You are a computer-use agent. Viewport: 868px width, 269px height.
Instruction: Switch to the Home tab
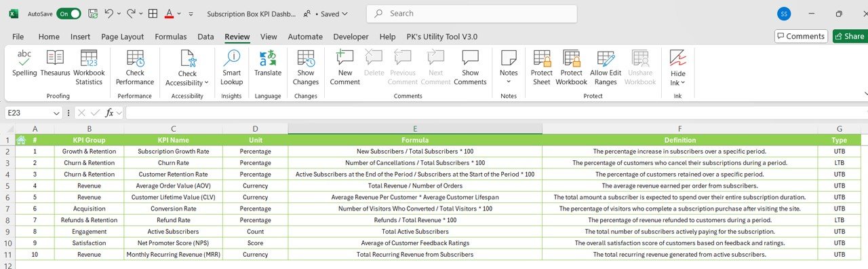pos(49,37)
